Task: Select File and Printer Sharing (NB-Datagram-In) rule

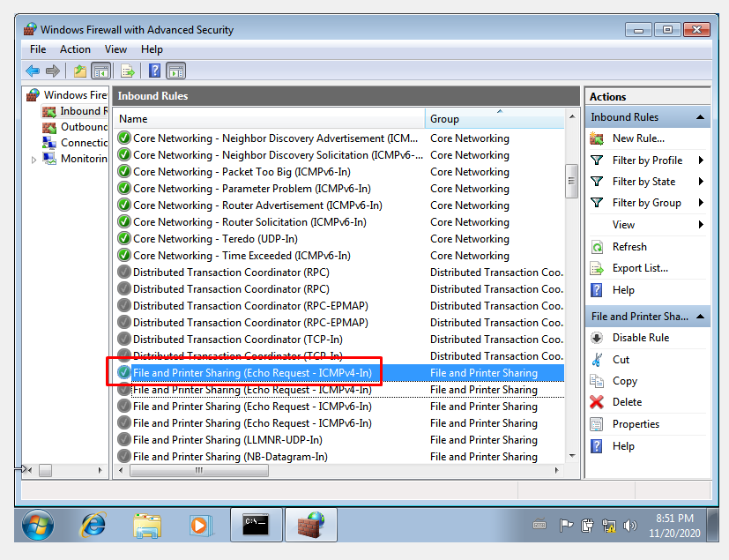Action: (230, 456)
